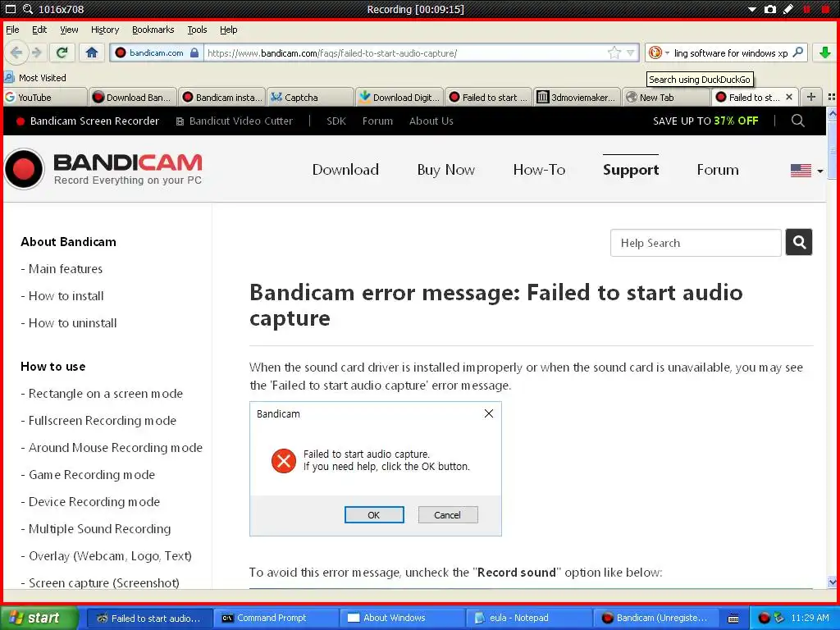Switch to the 3dmoviemaker tab
This screenshot has width=840, height=630.
click(x=577, y=97)
